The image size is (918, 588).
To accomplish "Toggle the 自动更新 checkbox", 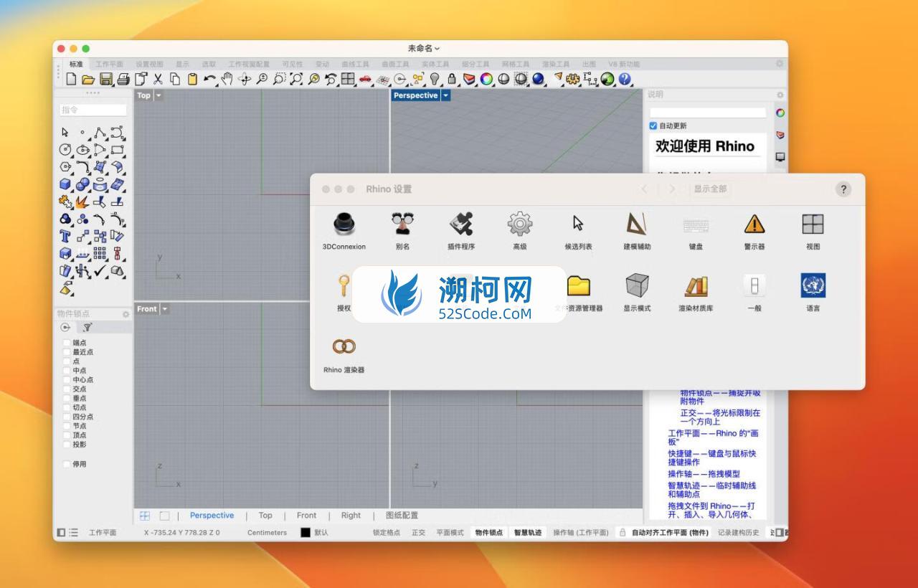I will [x=653, y=126].
